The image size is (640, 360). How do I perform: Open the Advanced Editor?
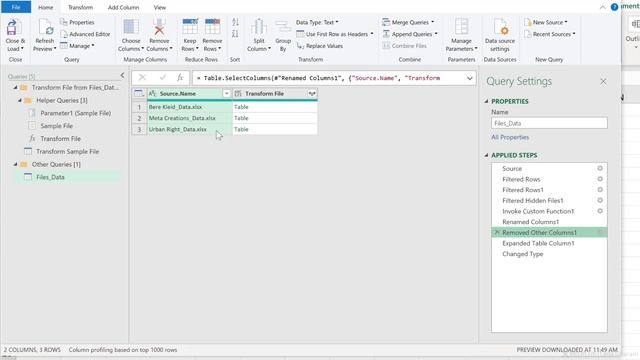click(x=85, y=34)
